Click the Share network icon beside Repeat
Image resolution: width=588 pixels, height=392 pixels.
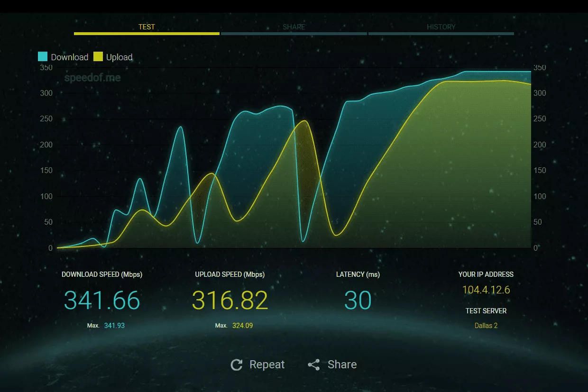pos(313,365)
